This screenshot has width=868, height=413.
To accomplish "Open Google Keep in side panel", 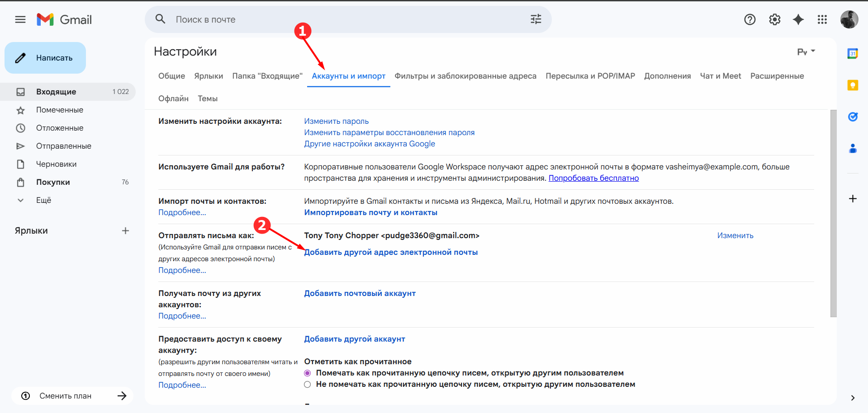I will (x=853, y=85).
